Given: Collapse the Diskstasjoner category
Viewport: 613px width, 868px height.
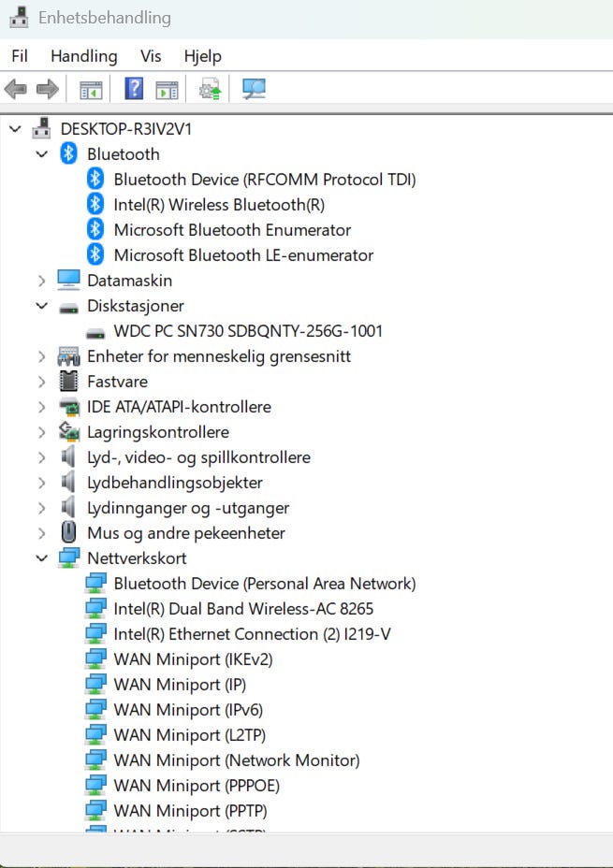Looking at the screenshot, I should coord(41,306).
